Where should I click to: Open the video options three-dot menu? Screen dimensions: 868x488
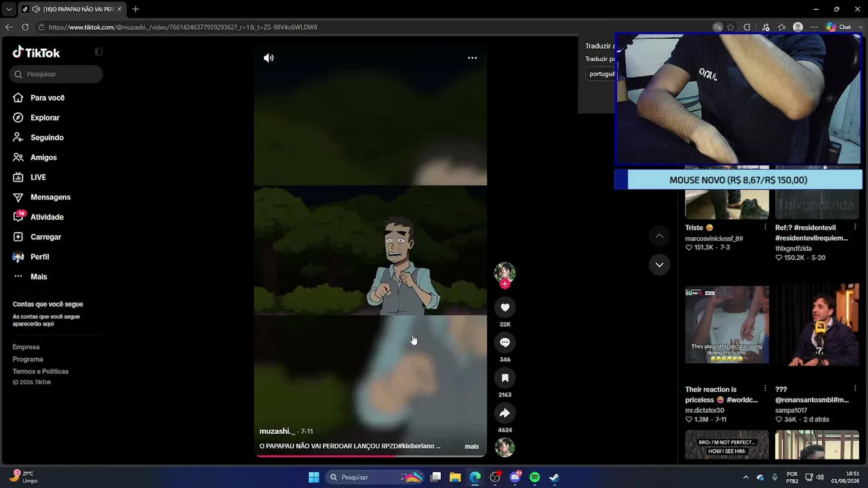tap(472, 58)
